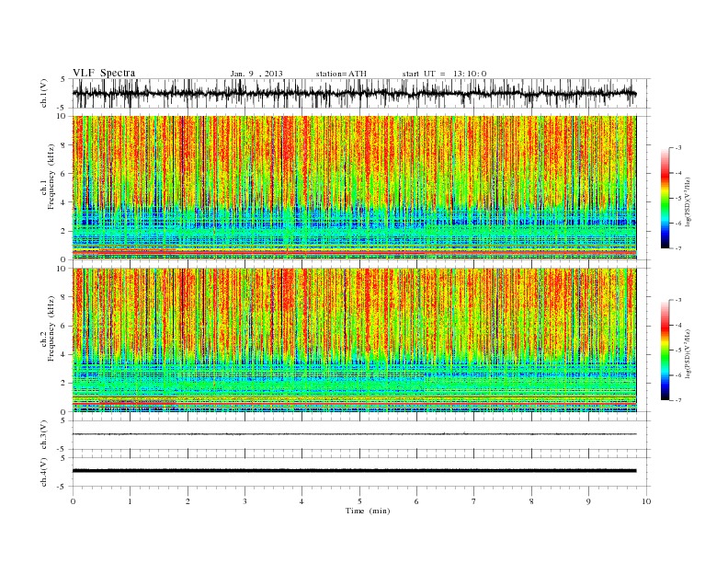Click the ch.2 "Frequency (kHz)" axis label

point(51,329)
